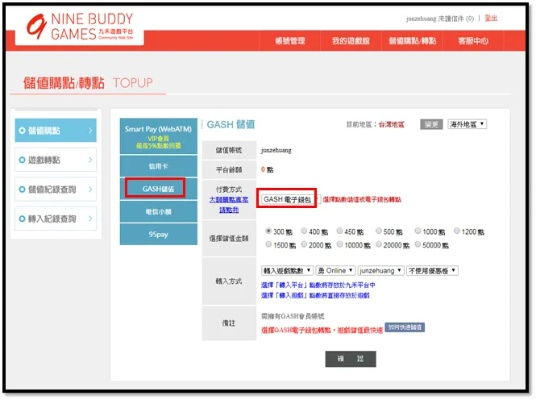This screenshot has width=536, height=400.
Task: Open the junzehuang account dropdown
Action: click(381, 271)
